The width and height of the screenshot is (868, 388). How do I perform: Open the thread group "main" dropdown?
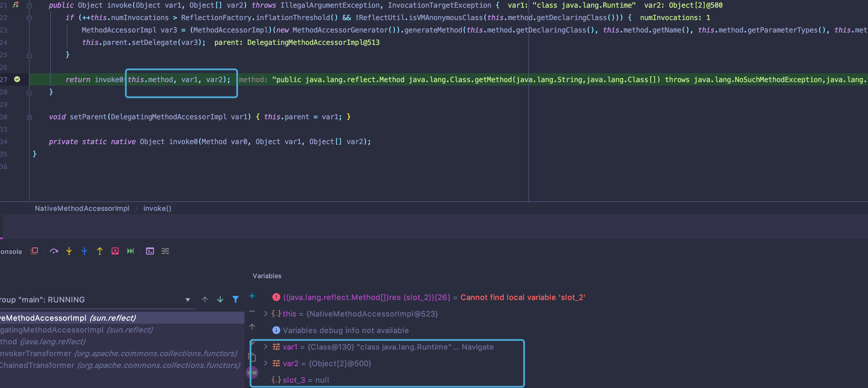click(188, 300)
